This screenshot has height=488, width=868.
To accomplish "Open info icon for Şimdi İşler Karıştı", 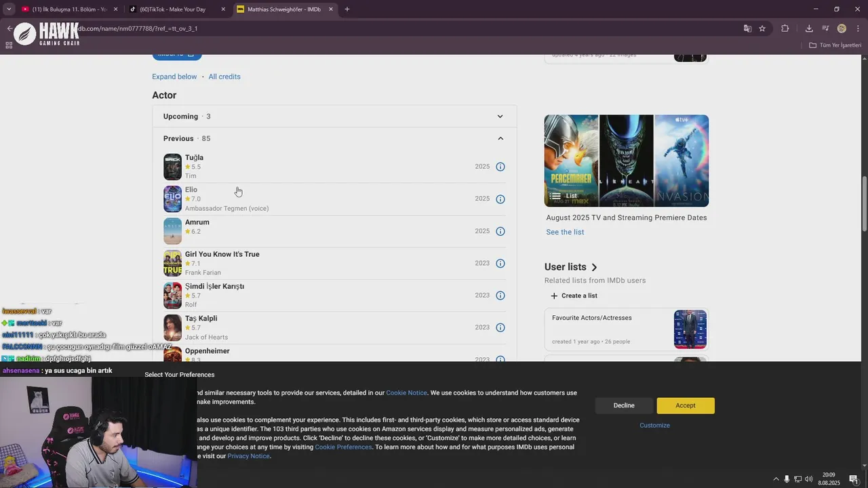I will click(500, 296).
